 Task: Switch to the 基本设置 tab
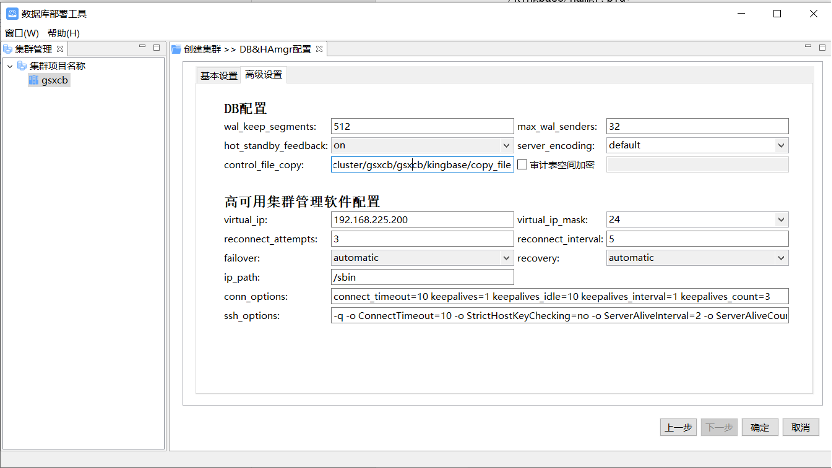point(219,76)
